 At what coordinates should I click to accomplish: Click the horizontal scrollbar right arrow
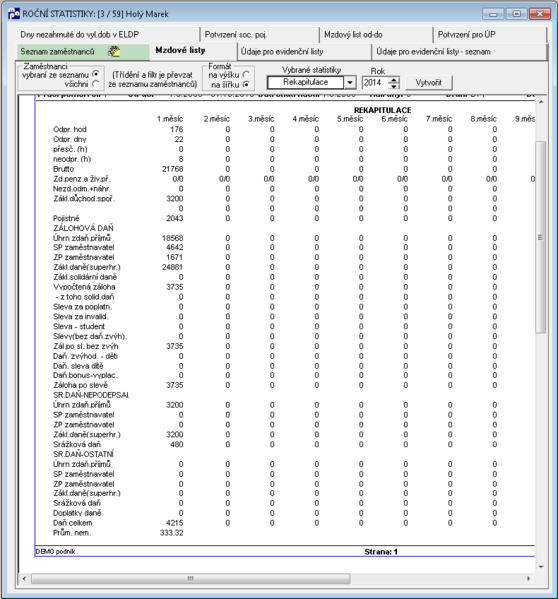click(529, 579)
